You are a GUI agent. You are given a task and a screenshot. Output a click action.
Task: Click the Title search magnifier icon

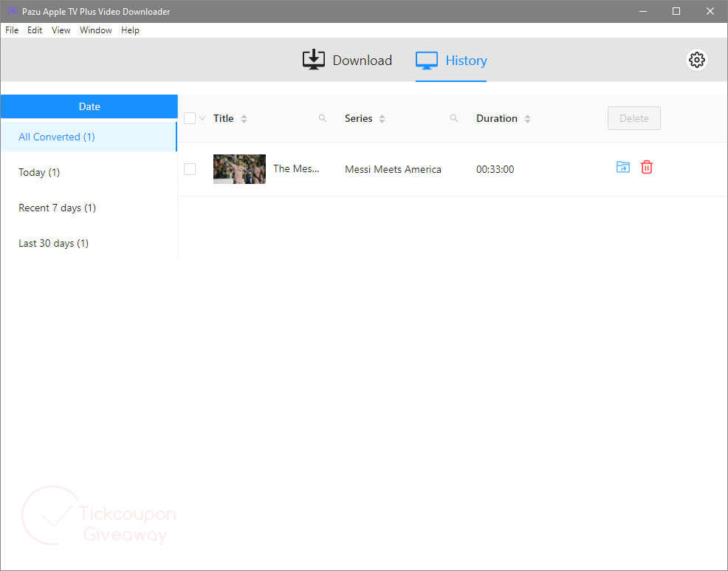coord(322,118)
